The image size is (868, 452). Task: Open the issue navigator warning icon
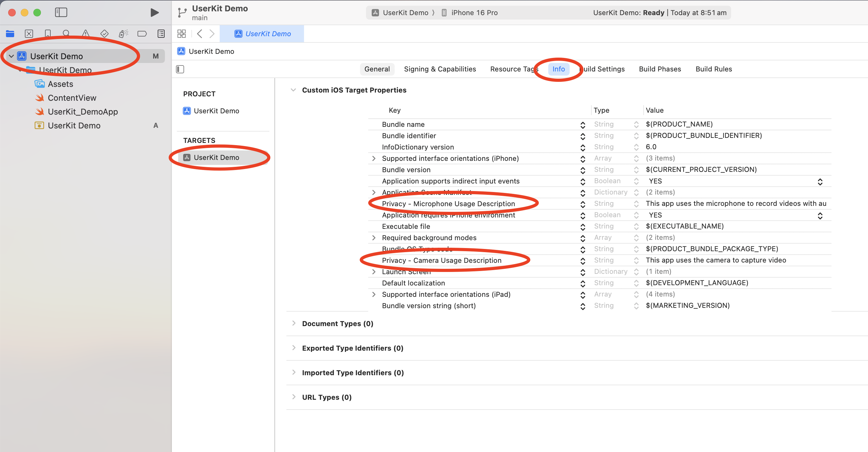(86, 33)
